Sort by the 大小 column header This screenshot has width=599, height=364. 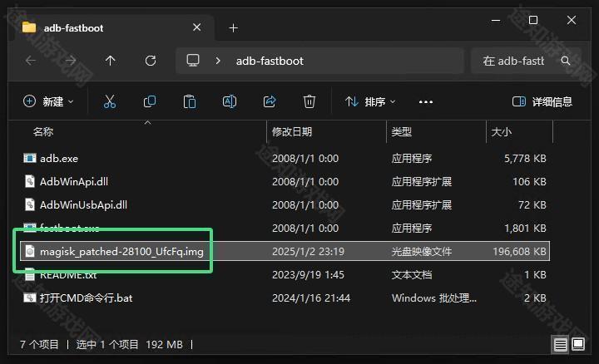501,132
